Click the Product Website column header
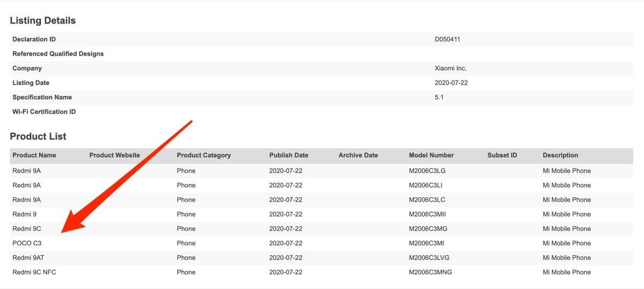Screen dimensions: 644x289 tap(114, 155)
